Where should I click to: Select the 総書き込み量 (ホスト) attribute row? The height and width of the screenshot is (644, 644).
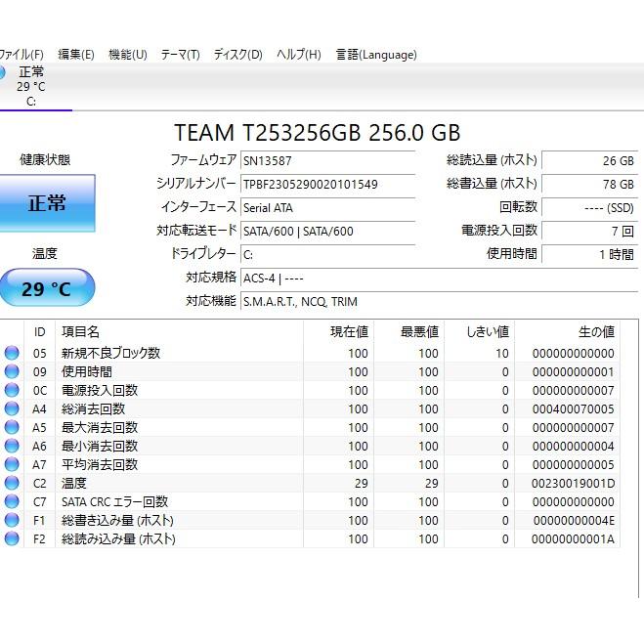[x=310, y=520]
